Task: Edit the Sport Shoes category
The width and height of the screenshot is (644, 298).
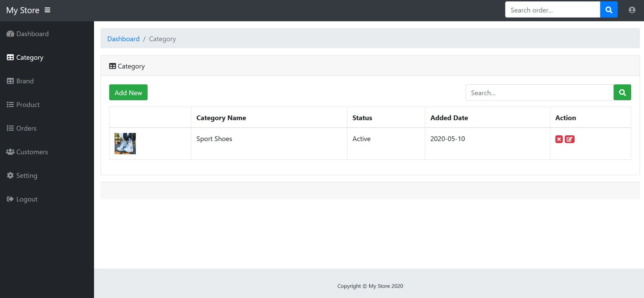Action: pyautogui.click(x=570, y=139)
